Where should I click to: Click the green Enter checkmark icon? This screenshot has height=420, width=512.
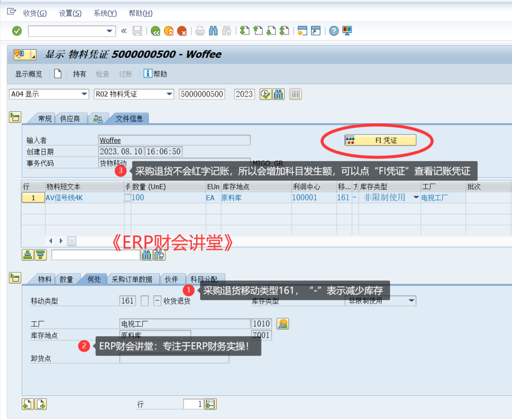17,31
